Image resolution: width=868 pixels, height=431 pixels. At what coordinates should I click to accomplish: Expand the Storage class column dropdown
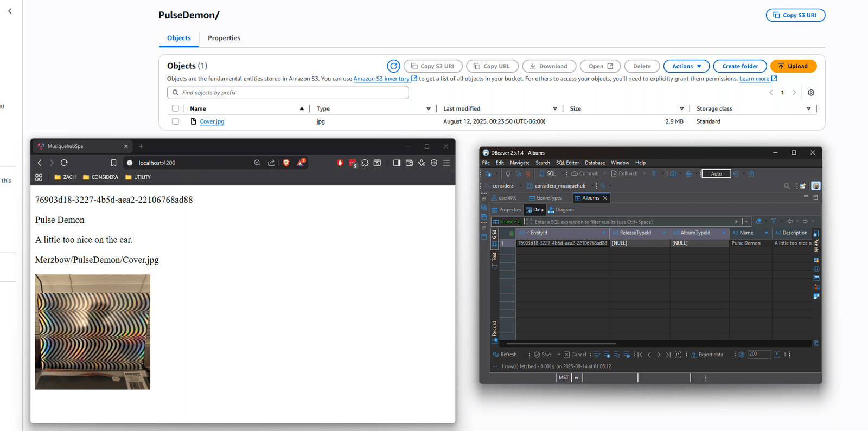pyautogui.click(x=808, y=108)
